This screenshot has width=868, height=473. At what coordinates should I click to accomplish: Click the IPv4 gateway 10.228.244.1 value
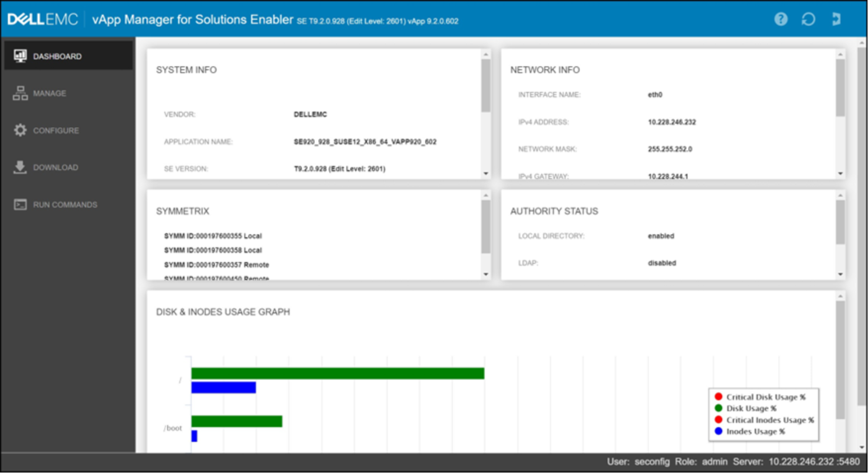[x=668, y=176]
